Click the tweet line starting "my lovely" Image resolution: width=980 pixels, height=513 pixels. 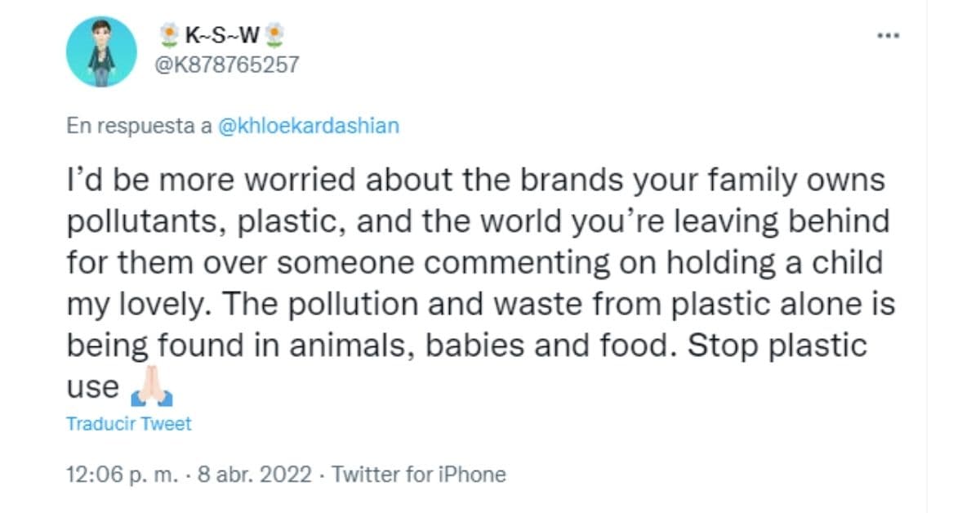coord(480,304)
